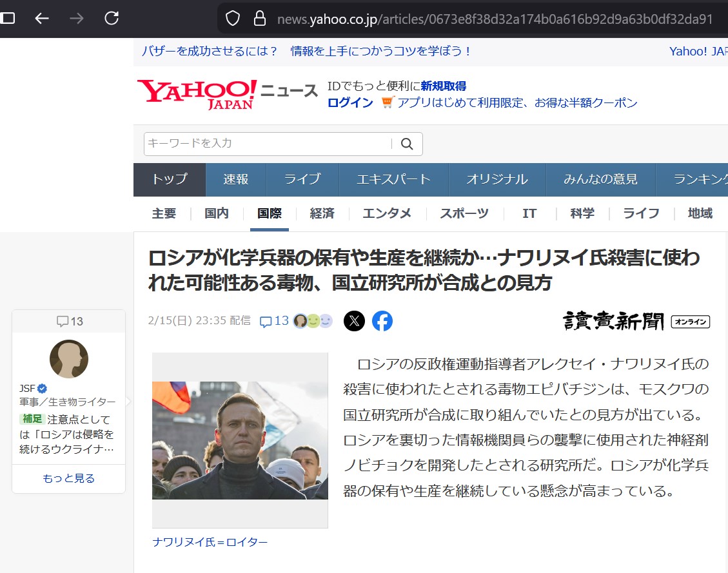Click the browser back arrow

(x=42, y=18)
